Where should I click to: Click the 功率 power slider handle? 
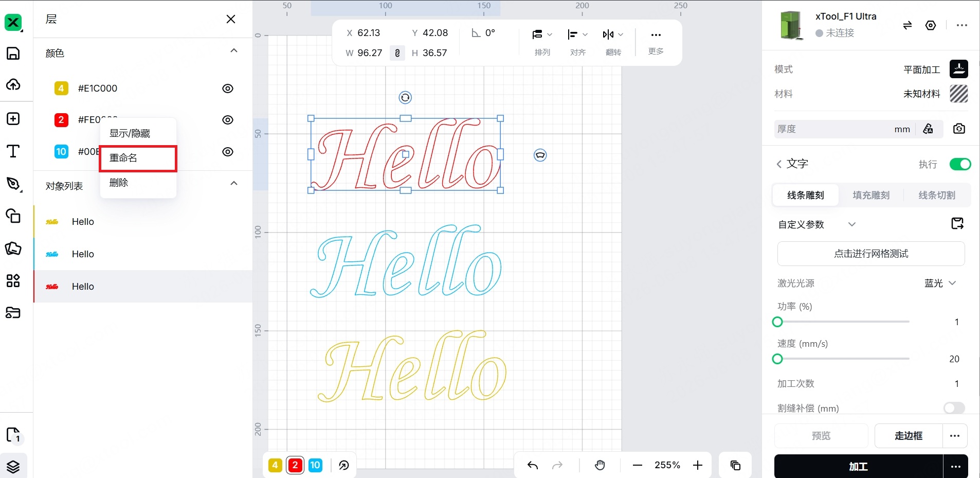(777, 322)
